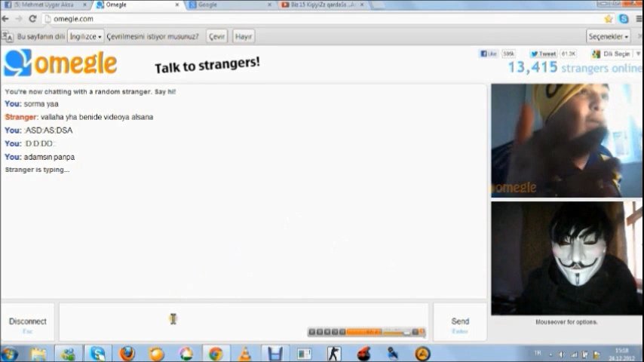644x362 pixels.
Task: Open VLC media player from taskbar
Action: (x=245, y=354)
